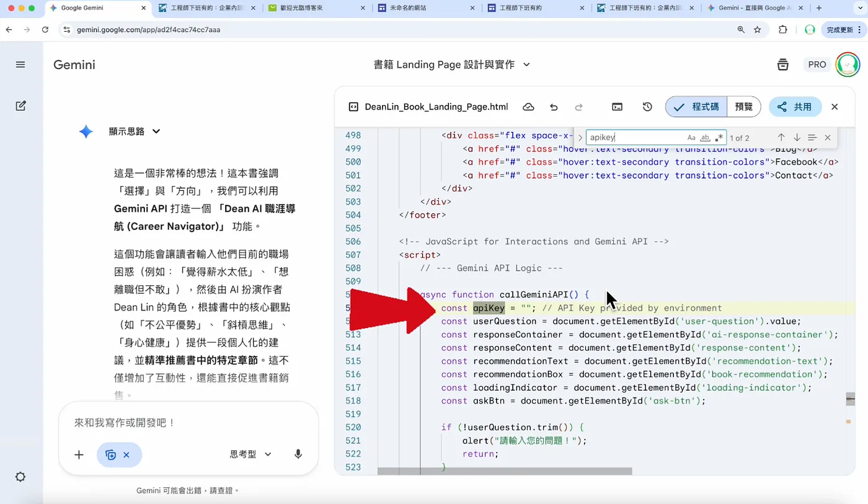Go to next search match
The image size is (868, 504).
pos(797,138)
